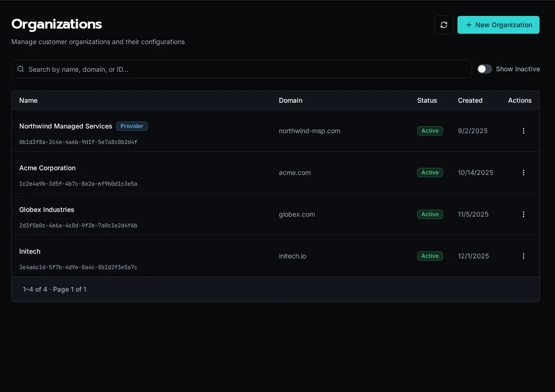Click the acme.com domain
The height and width of the screenshot is (392, 555).
(x=294, y=173)
